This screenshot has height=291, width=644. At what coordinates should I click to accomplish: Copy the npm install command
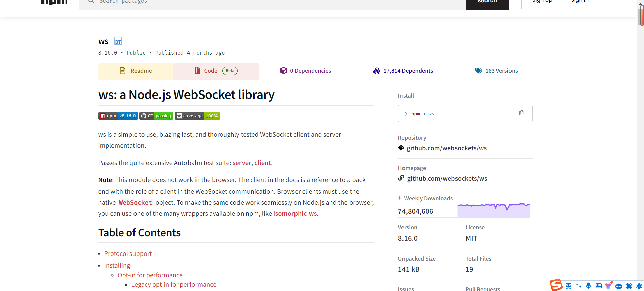521,113
